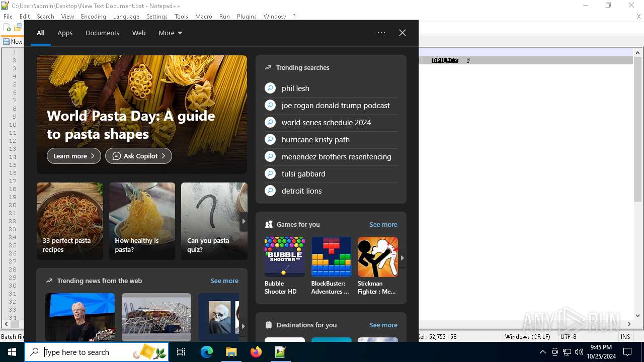The image size is (644, 362).
Task: Open the Window menu in Notepad++
Action: coord(275,16)
